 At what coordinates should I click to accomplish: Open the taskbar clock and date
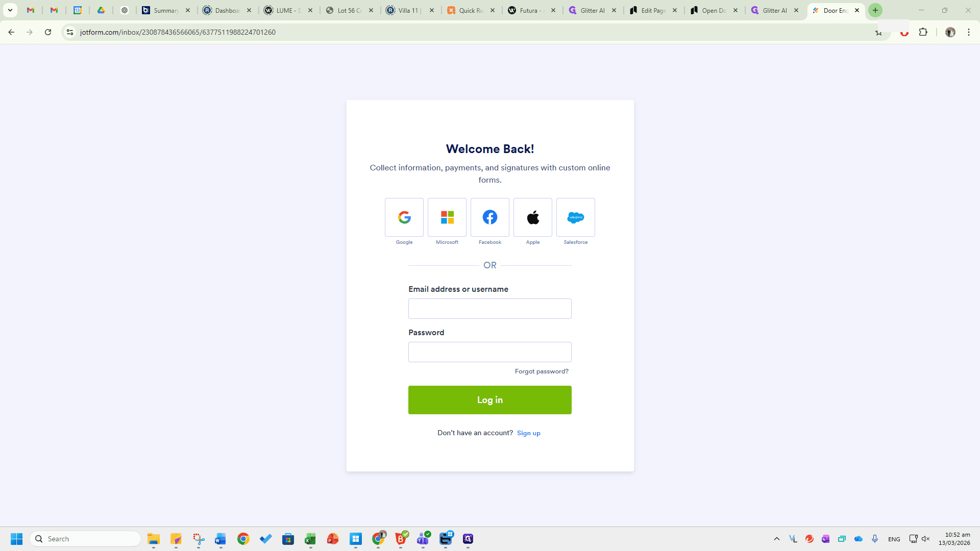[954, 539]
